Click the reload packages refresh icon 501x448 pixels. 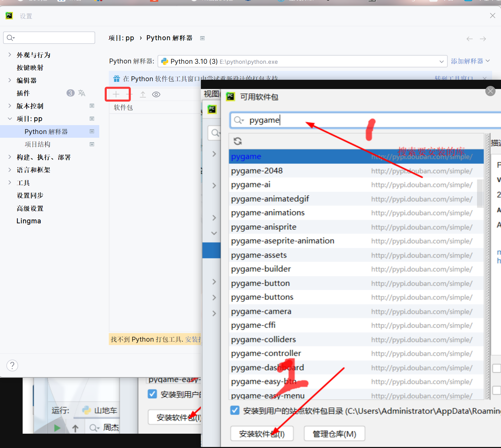pos(238,141)
